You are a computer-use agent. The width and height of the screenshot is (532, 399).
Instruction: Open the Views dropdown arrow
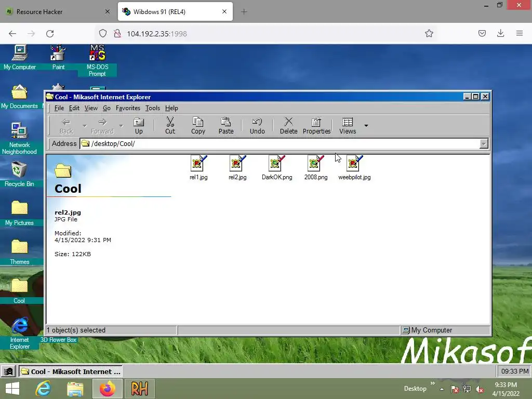click(366, 126)
